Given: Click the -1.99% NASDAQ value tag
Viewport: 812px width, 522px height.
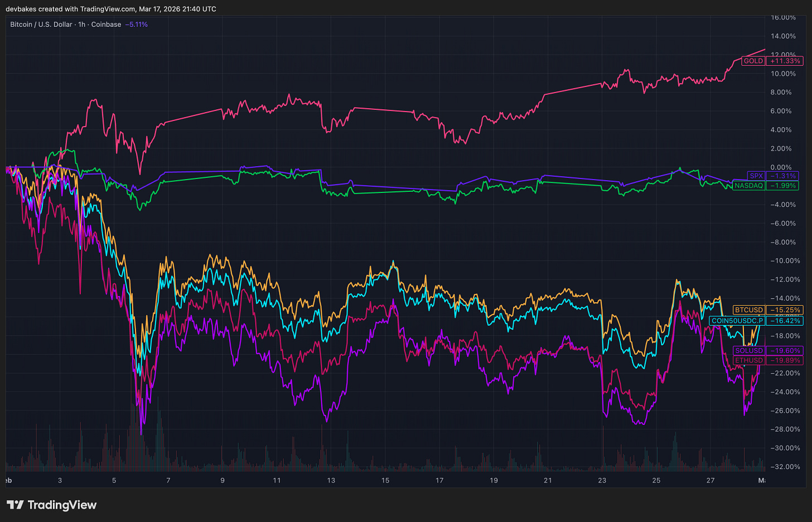Looking at the screenshot, I should 782,185.
